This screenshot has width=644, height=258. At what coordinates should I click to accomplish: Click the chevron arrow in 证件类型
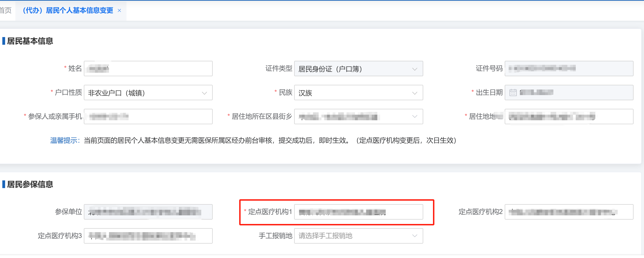pyautogui.click(x=415, y=69)
